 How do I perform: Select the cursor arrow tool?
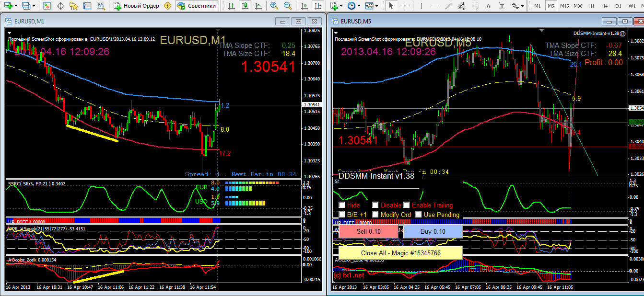click(x=391, y=6)
